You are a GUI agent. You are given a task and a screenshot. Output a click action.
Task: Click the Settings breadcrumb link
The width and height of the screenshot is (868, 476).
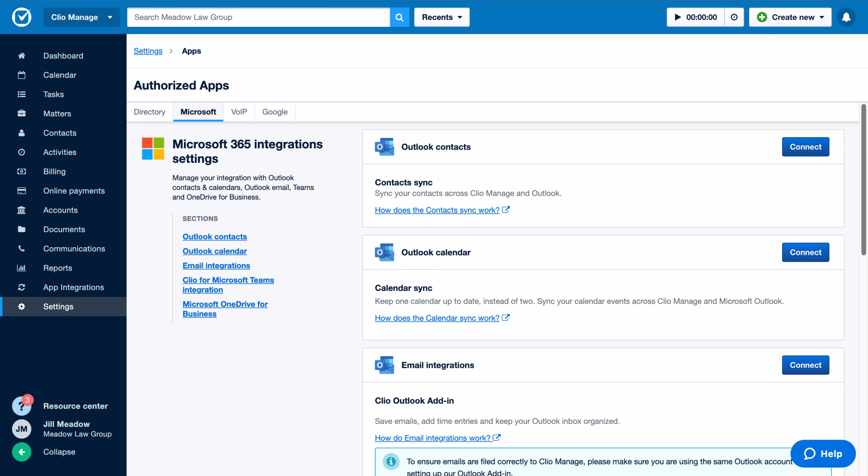pyautogui.click(x=148, y=51)
